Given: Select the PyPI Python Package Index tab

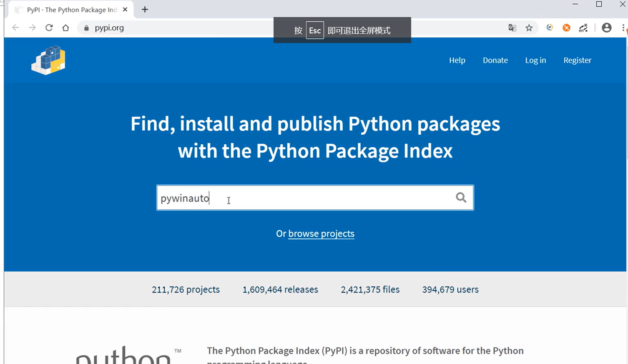Looking at the screenshot, I should click(71, 10).
